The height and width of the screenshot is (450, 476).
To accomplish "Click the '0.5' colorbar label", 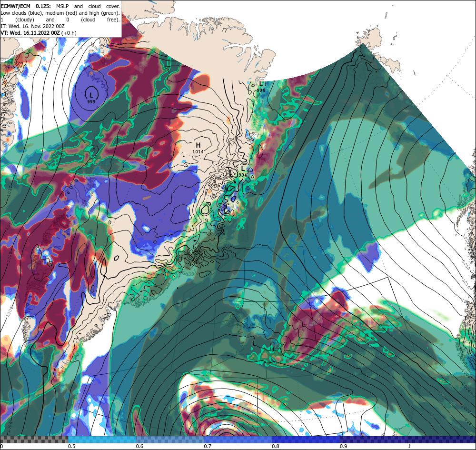I will tap(72, 446).
